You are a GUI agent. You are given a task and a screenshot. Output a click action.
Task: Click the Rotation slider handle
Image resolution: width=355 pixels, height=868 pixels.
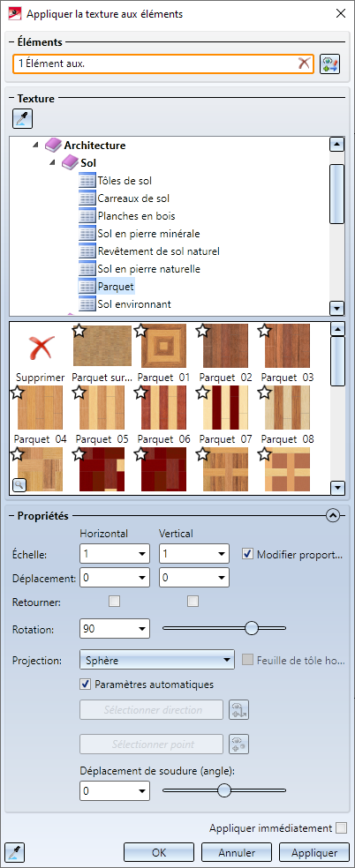[x=252, y=628]
